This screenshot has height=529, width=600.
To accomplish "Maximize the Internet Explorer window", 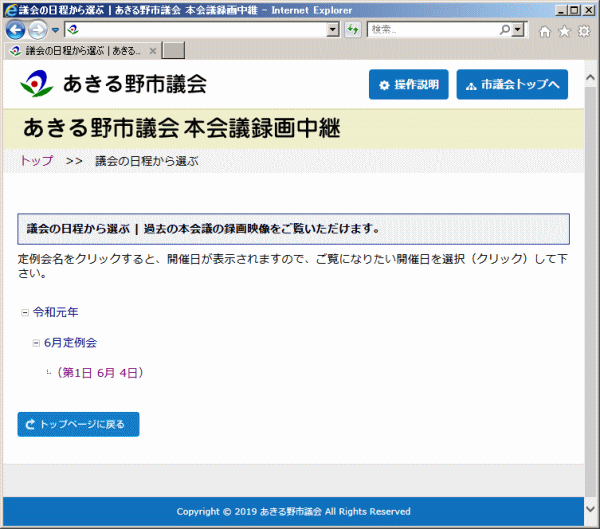I will [574, 10].
